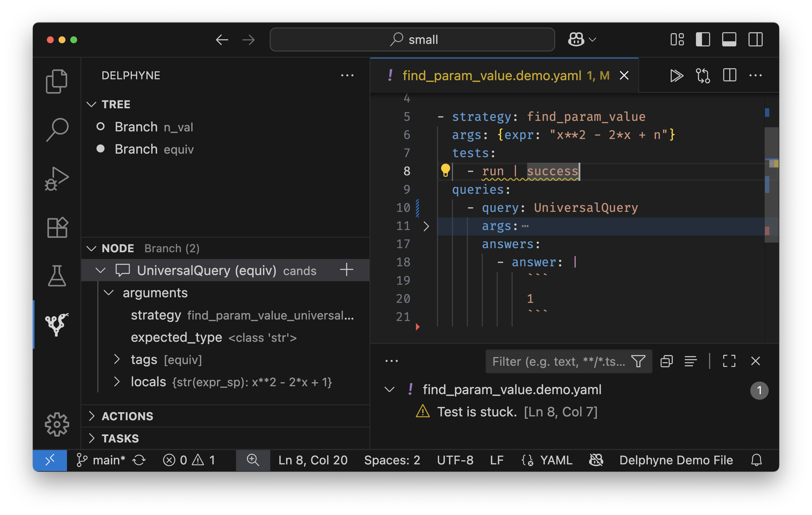Click the run file play icon

pos(676,75)
